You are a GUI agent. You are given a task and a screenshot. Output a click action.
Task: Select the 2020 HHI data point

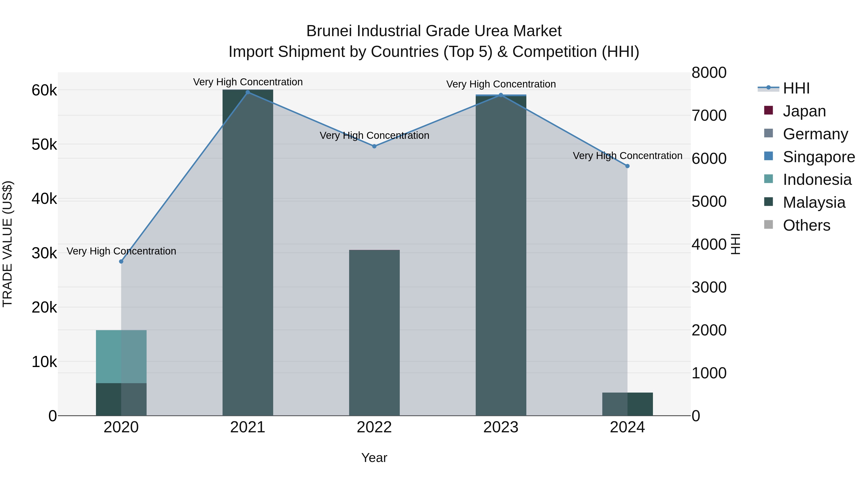[121, 262]
